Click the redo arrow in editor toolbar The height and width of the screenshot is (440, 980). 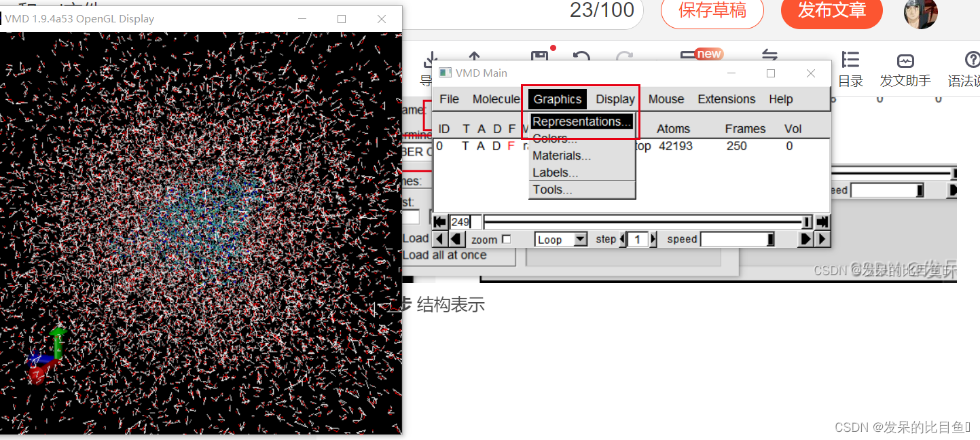[623, 57]
